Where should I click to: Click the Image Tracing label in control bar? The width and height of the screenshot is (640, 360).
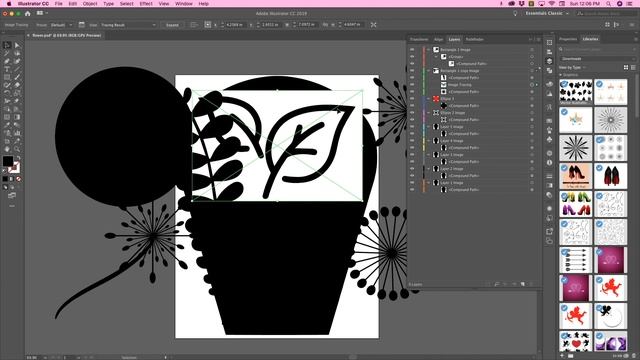coord(16,25)
